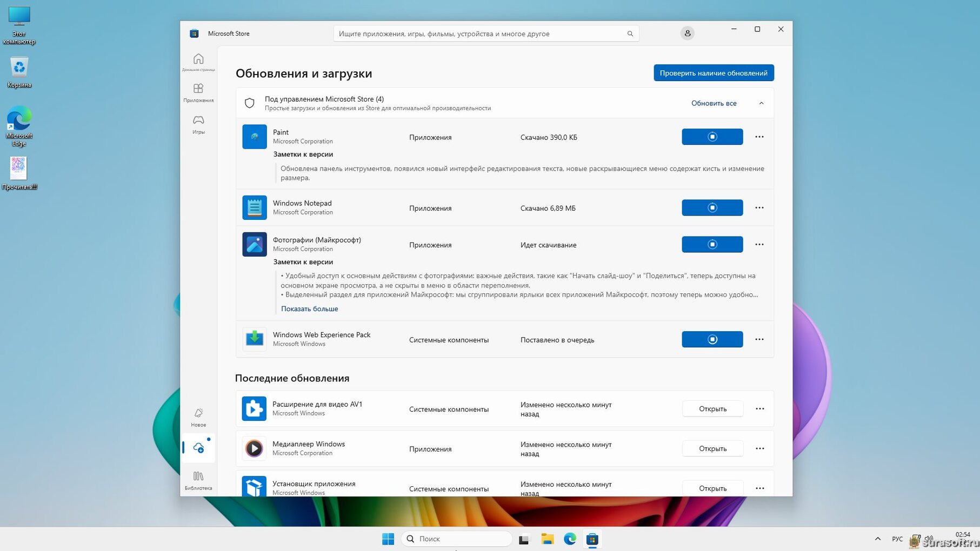Collapse the Microsoft Store managed section
The height and width of the screenshot is (551, 980).
coord(761,103)
